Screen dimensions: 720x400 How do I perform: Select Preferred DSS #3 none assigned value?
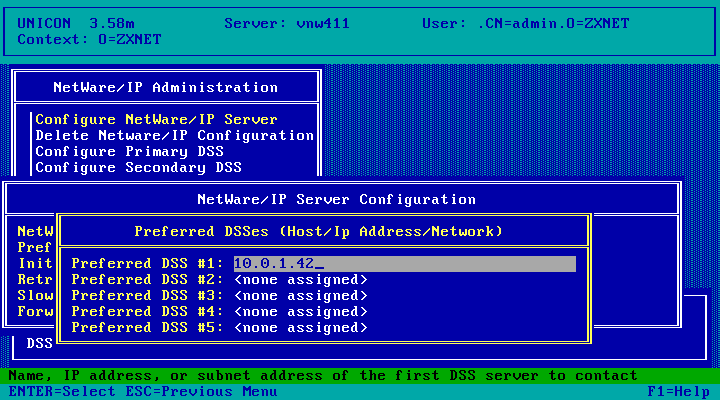(301, 296)
